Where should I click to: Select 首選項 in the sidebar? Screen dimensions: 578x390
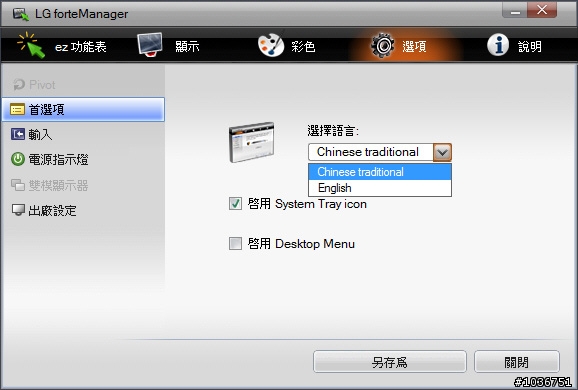[x=83, y=109]
